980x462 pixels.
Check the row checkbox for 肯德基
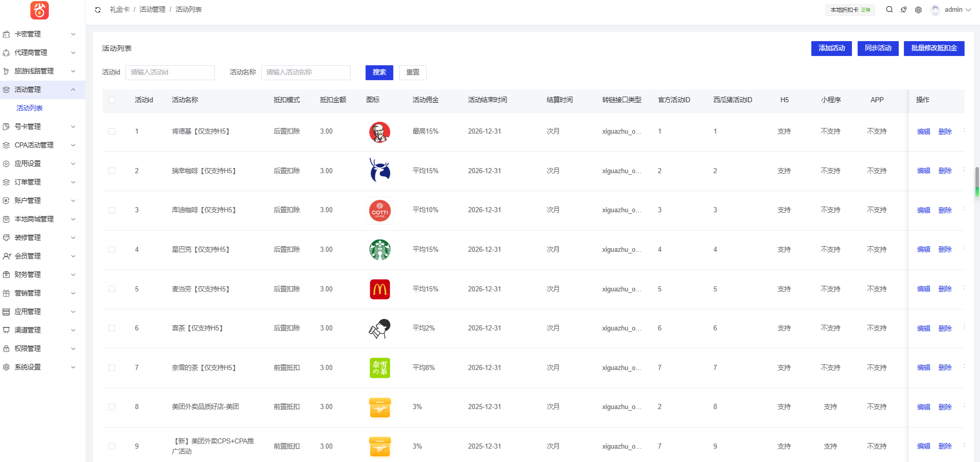112,132
